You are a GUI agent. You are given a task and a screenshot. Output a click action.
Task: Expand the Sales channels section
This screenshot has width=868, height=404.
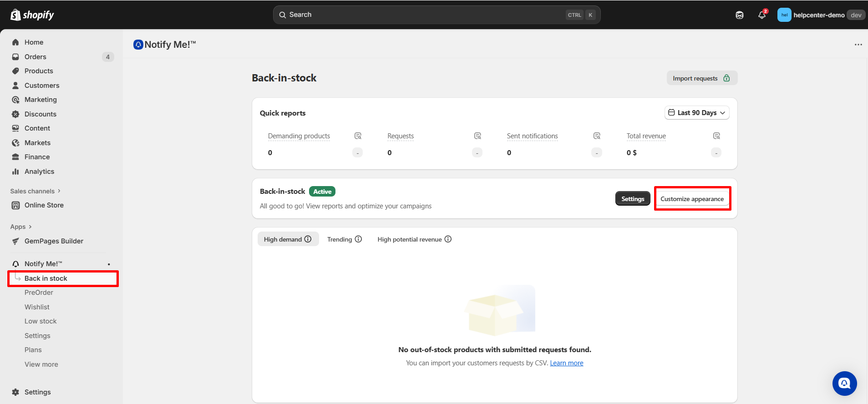point(36,191)
